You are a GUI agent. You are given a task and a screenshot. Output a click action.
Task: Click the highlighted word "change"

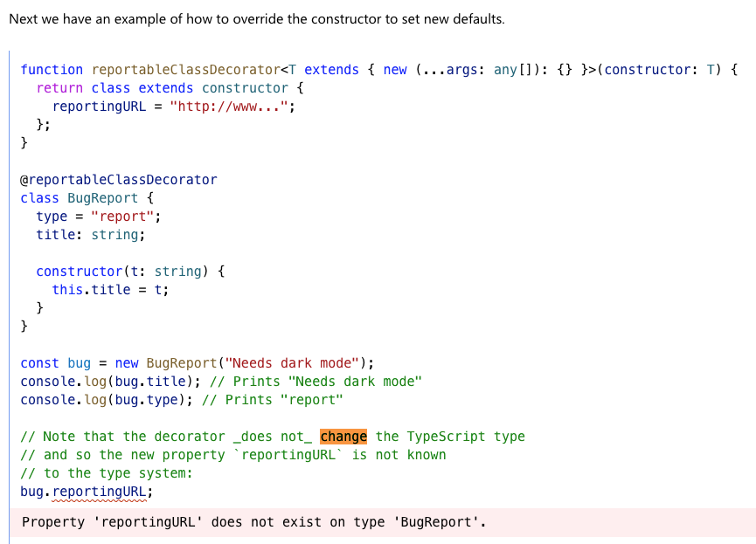(344, 436)
